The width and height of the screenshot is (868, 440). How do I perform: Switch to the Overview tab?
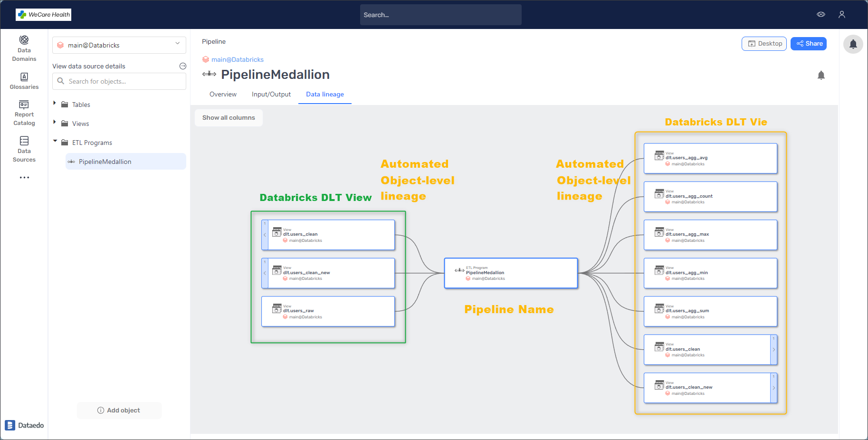coord(223,94)
